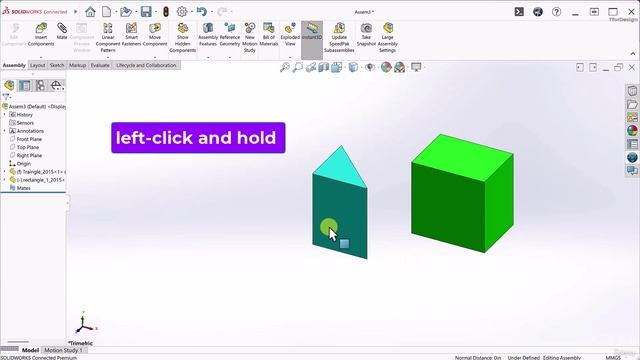Open dropdown arrow beside New document icon
This screenshot has height=360, width=640.
click(x=116, y=12)
